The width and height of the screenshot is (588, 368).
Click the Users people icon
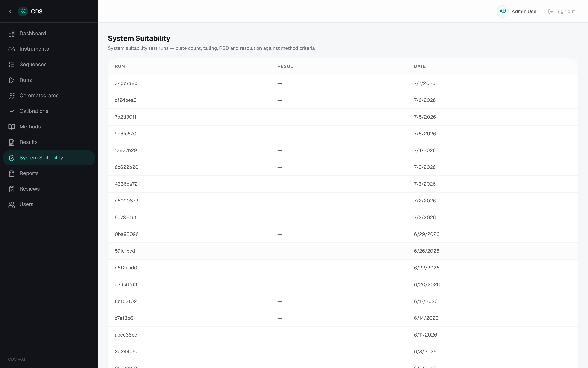point(12,205)
